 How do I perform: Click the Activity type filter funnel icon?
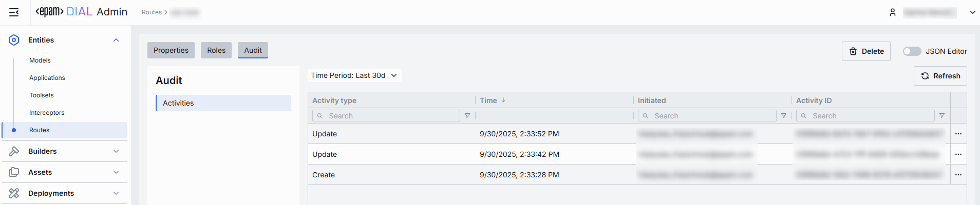[x=467, y=116]
